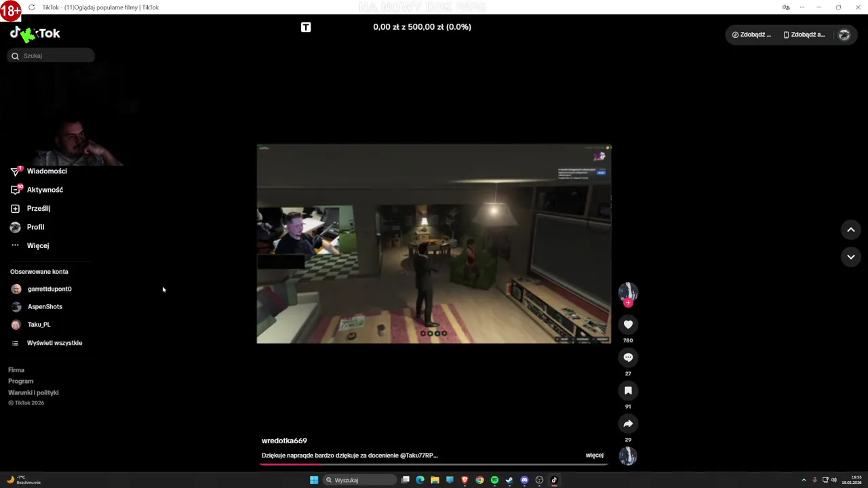Open followed account garrettdupont0
The height and width of the screenshot is (488, 868).
point(41,289)
